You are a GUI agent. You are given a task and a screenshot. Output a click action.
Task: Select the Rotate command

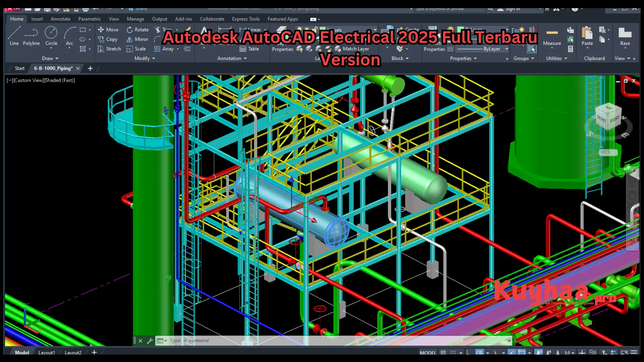point(137,29)
